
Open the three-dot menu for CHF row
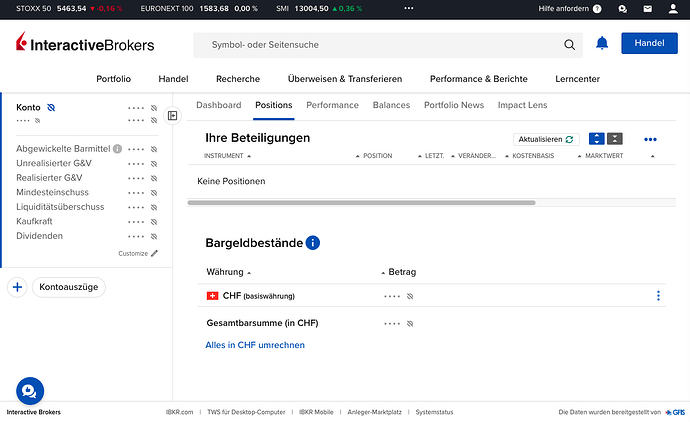658,296
